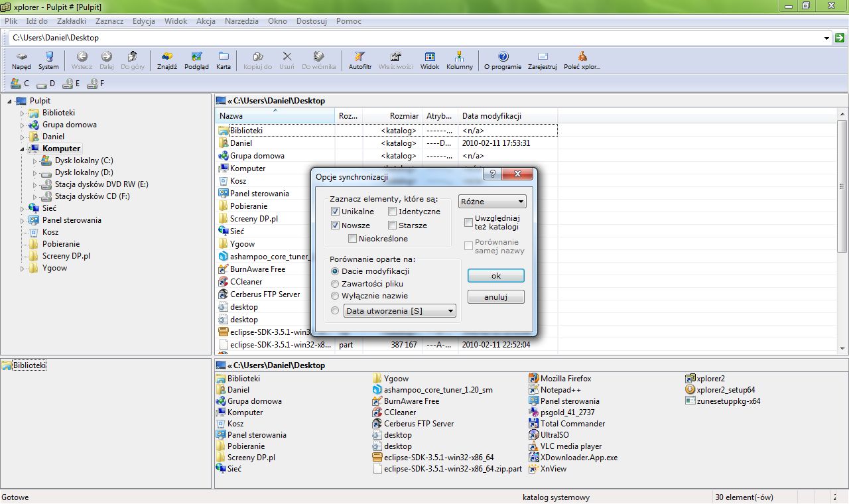The image size is (849, 504).
Task: Sort by the Rozmiar column header
Action: click(x=393, y=116)
